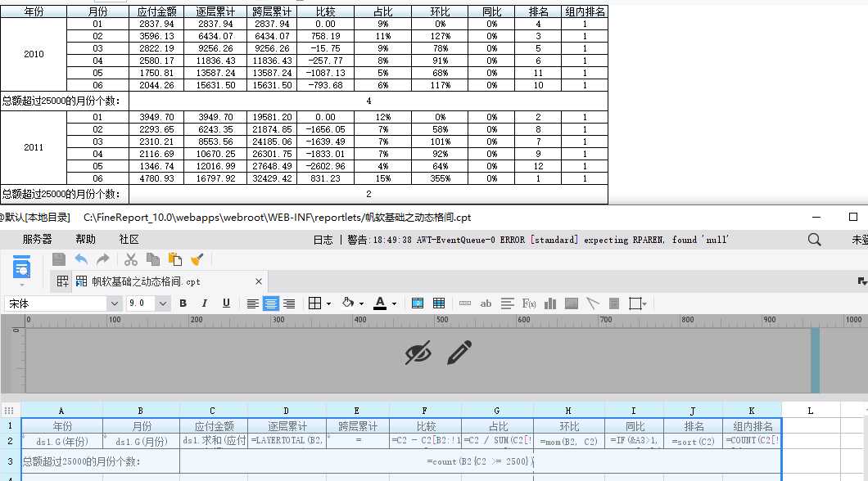Viewport: 868px width, 481px height.
Task: Redo the last undone action
Action: 103,259
